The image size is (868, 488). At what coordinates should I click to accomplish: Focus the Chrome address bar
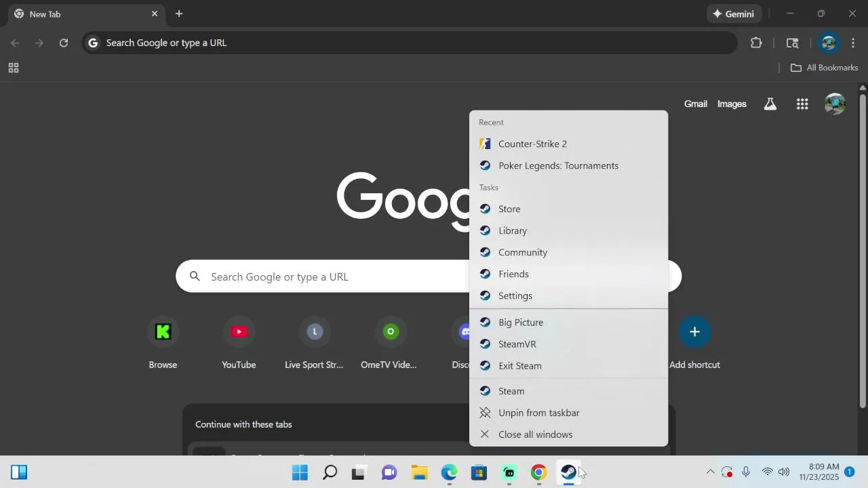coord(410,43)
